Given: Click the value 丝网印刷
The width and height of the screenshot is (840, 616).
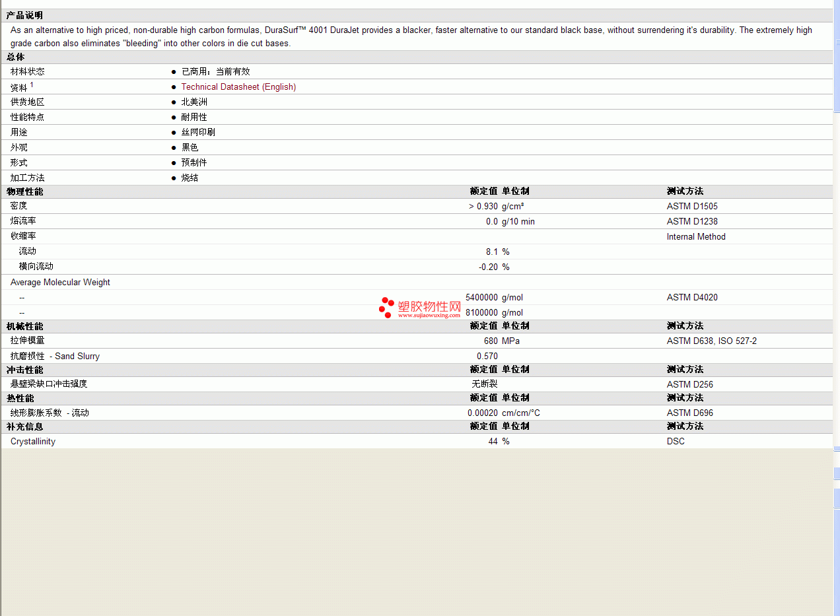Looking at the screenshot, I should [198, 132].
